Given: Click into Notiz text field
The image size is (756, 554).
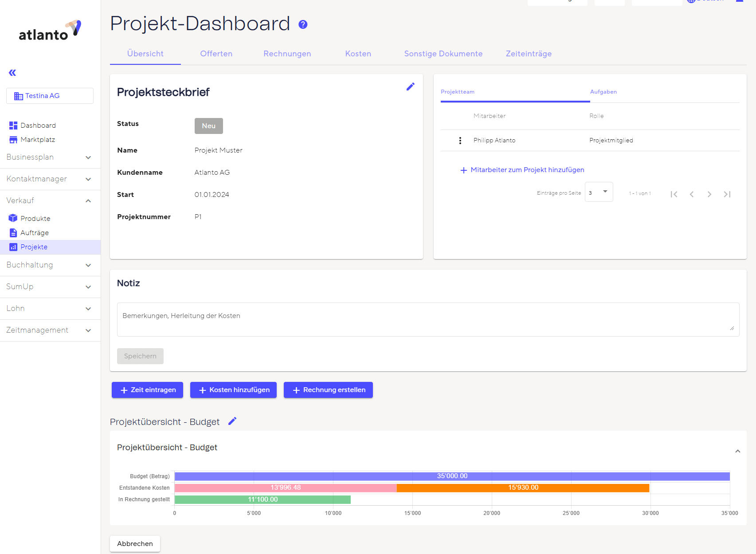Looking at the screenshot, I should pos(428,320).
